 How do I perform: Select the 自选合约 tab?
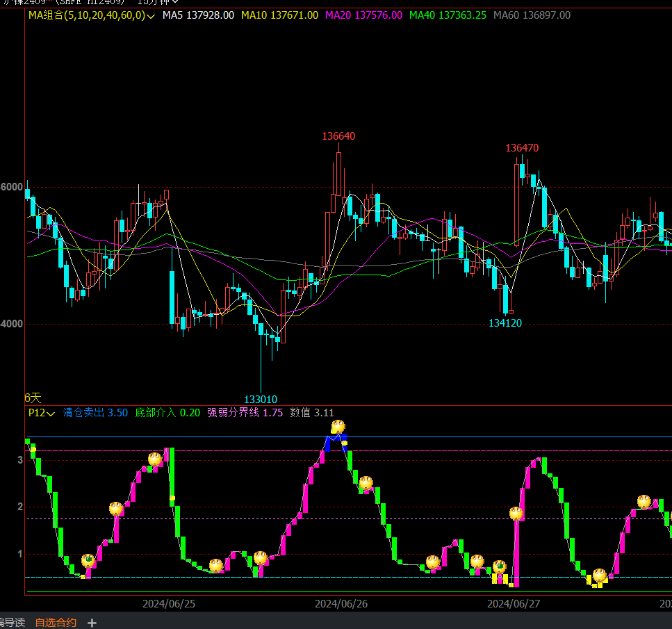click(56, 622)
